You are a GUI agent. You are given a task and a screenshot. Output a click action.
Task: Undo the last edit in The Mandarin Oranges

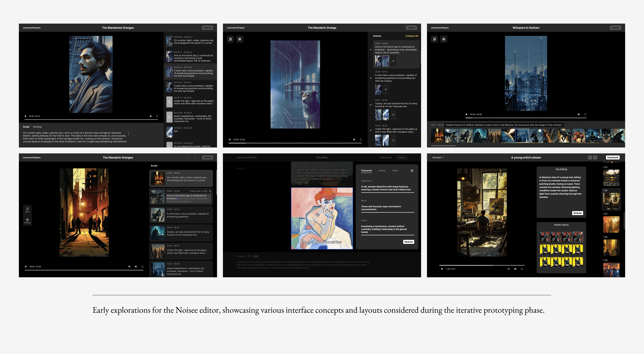point(189,158)
